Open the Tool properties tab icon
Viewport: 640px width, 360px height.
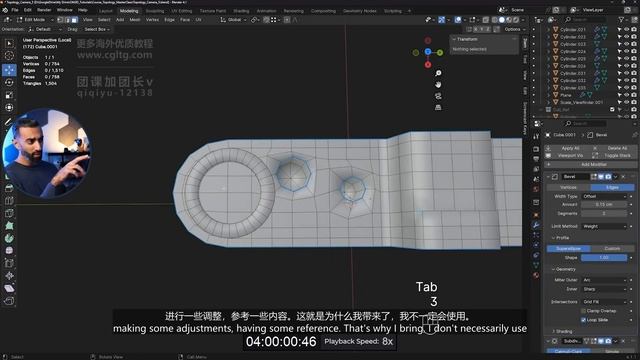click(536, 136)
